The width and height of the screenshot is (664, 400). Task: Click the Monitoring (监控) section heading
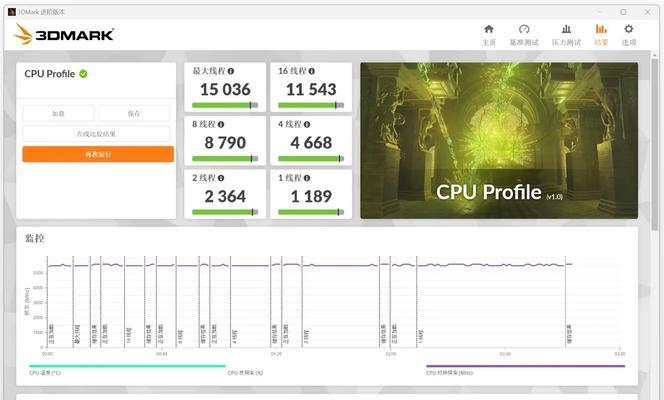point(35,238)
